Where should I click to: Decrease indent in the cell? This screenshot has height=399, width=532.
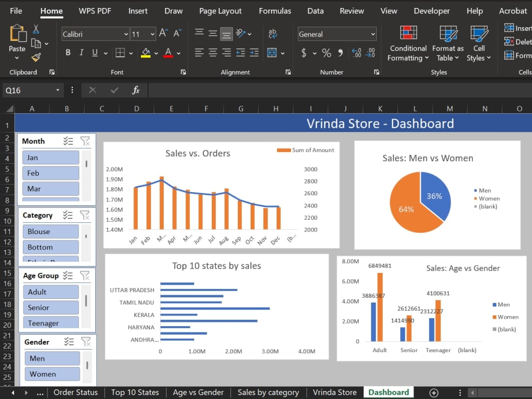[x=240, y=53]
